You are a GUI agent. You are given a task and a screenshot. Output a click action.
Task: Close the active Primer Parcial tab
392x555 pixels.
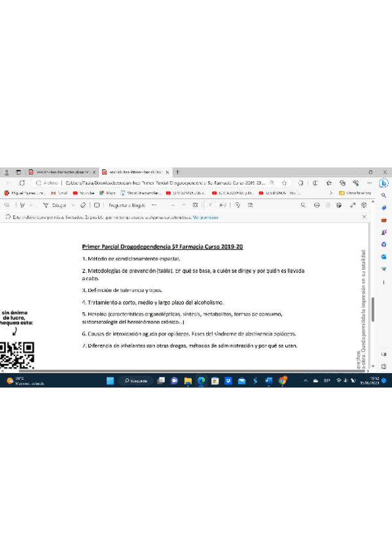(x=168, y=172)
